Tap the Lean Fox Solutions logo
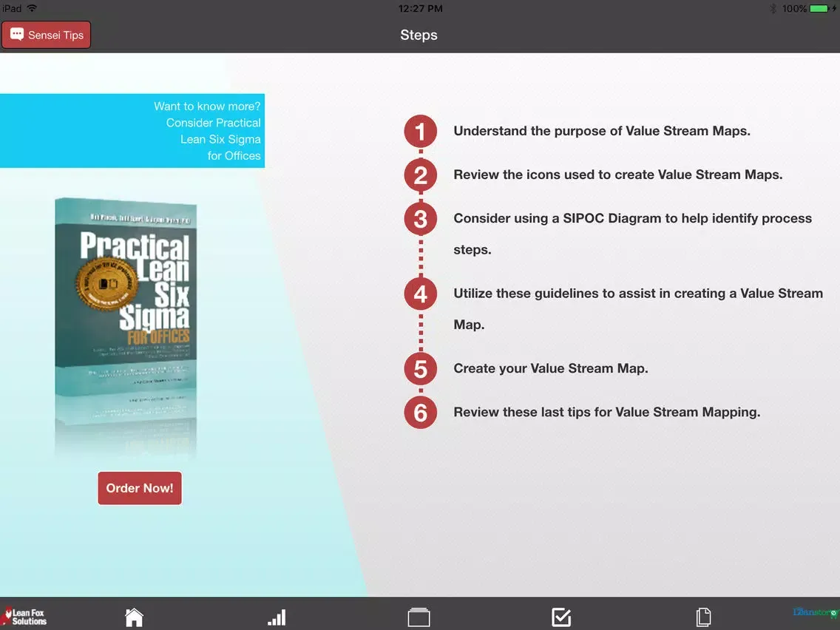 [x=24, y=617]
